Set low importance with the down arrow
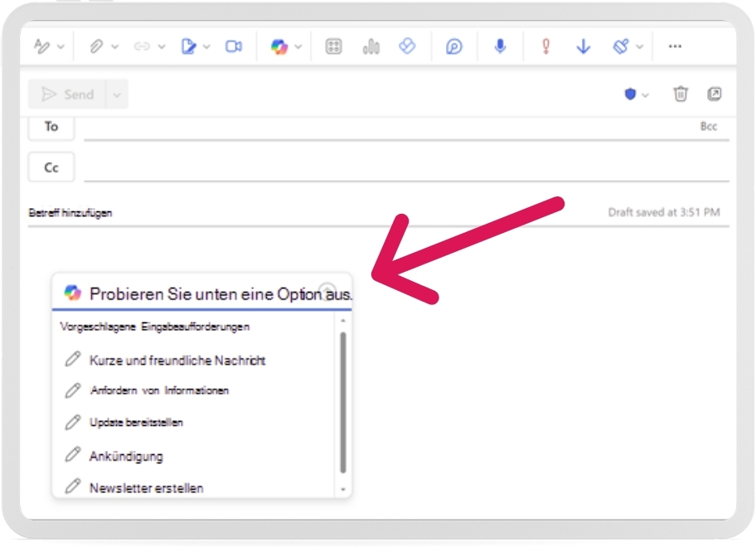 (583, 47)
